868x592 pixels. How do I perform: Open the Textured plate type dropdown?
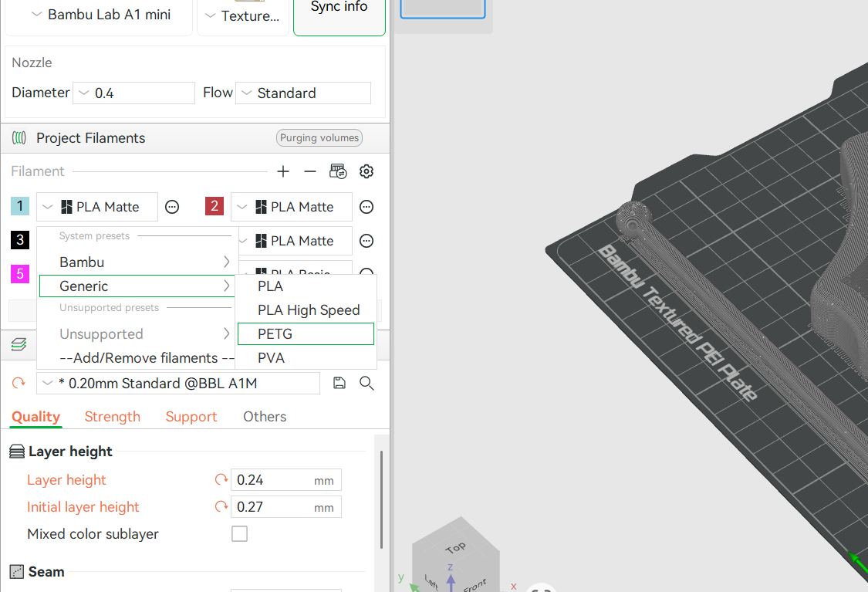pos(242,17)
